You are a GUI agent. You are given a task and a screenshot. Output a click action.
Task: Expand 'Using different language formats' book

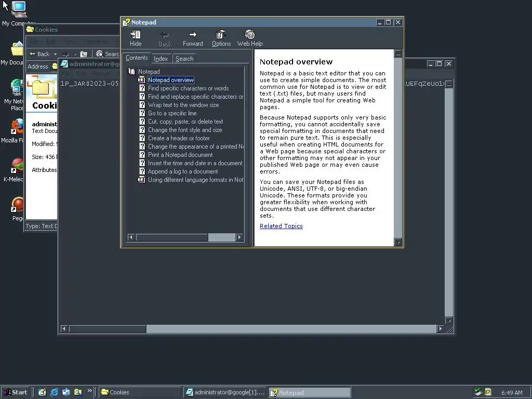coord(195,180)
